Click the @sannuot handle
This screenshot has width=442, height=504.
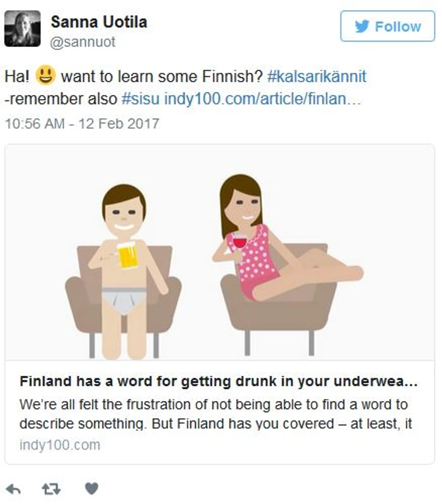[83, 43]
